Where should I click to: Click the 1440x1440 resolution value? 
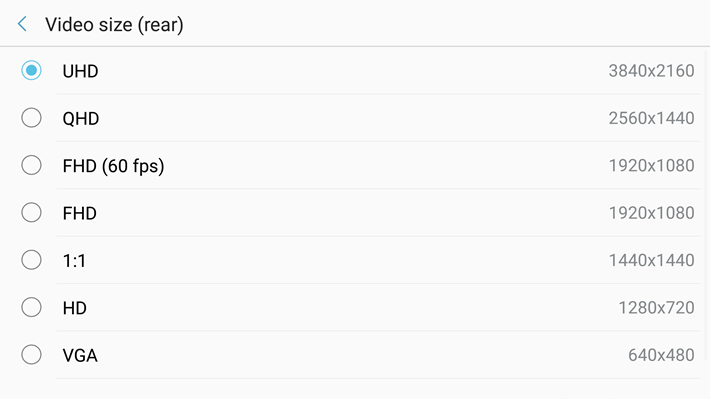coord(651,260)
